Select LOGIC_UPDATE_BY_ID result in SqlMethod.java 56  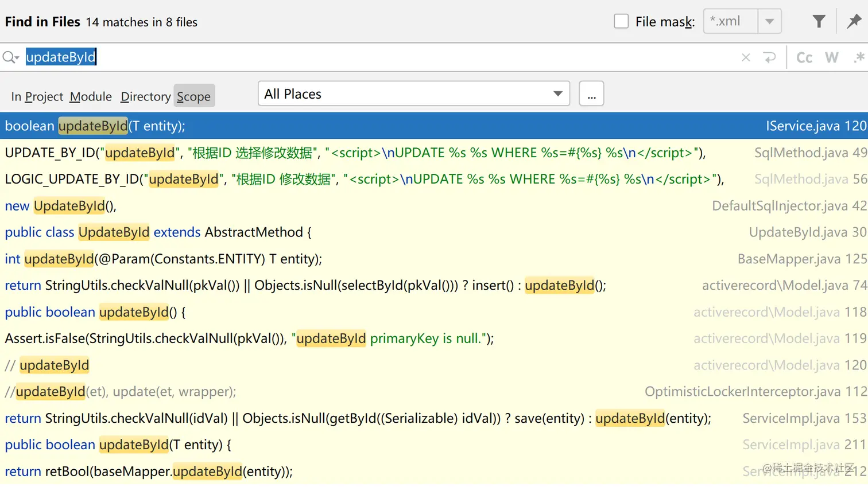[x=434, y=179]
